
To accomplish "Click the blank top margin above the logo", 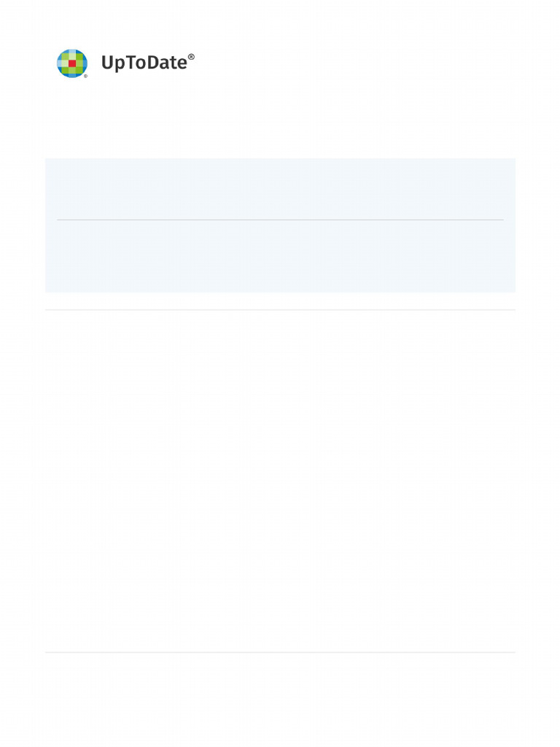I will 280,24.
